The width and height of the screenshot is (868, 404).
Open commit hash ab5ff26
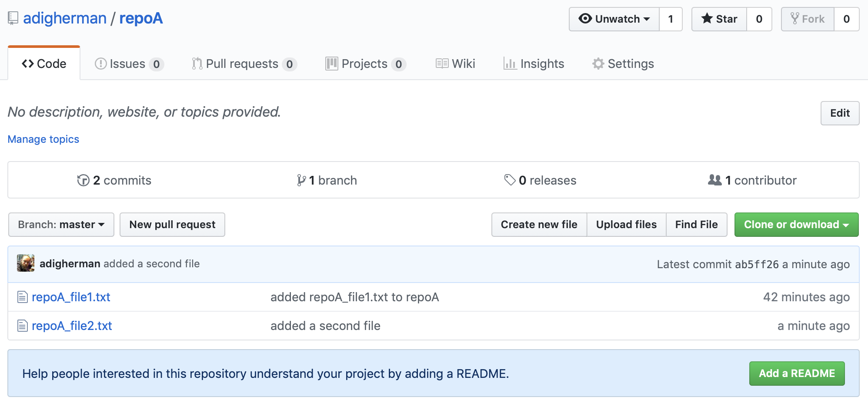[x=757, y=264]
